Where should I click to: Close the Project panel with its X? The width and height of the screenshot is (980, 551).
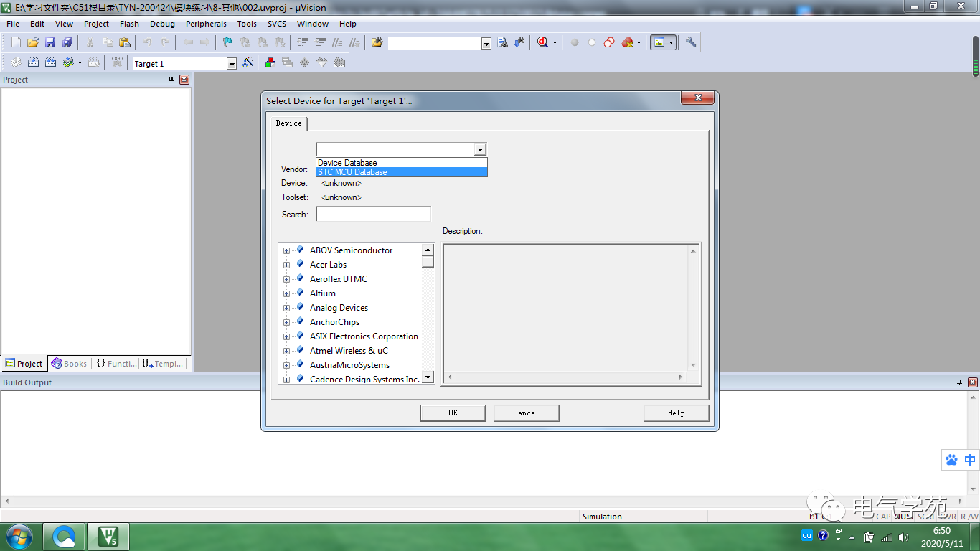(x=184, y=80)
